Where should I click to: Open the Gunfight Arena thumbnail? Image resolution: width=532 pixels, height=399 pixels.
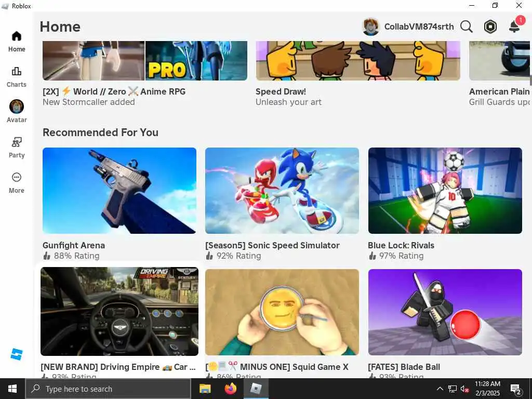[119, 190]
